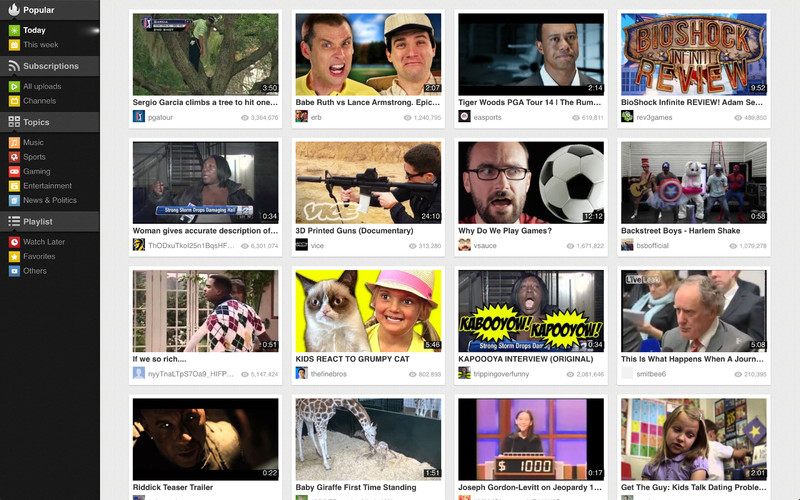Open the Popular section header
This screenshot has width=800, height=500.
click(x=50, y=10)
